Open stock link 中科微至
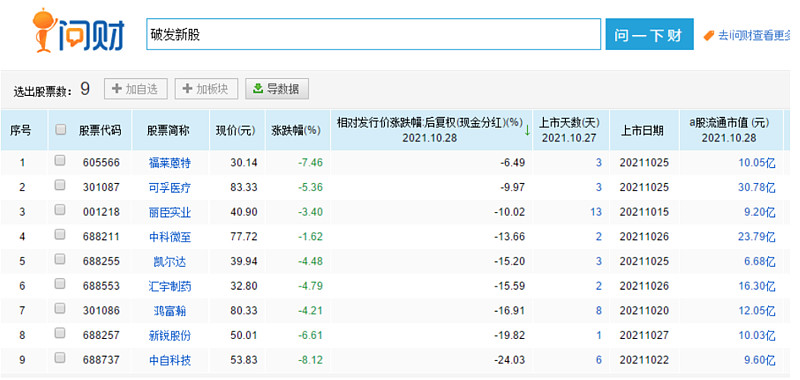Viewport: 800px width, 380px height. (169, 237)
